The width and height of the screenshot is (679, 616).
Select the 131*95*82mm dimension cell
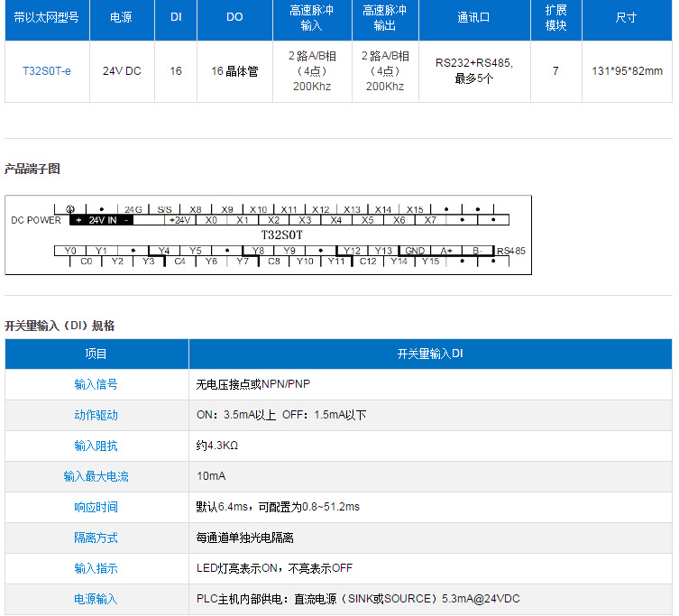[627, 71]
